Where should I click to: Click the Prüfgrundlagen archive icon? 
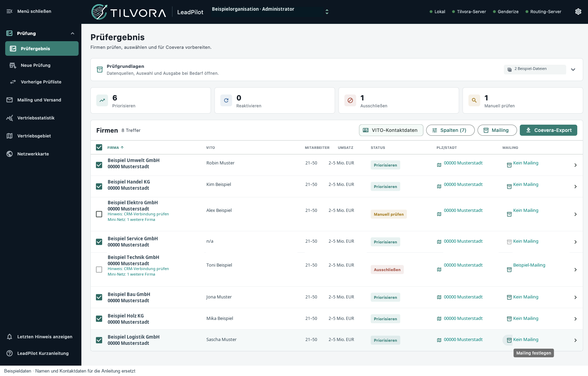click(100, 70)
